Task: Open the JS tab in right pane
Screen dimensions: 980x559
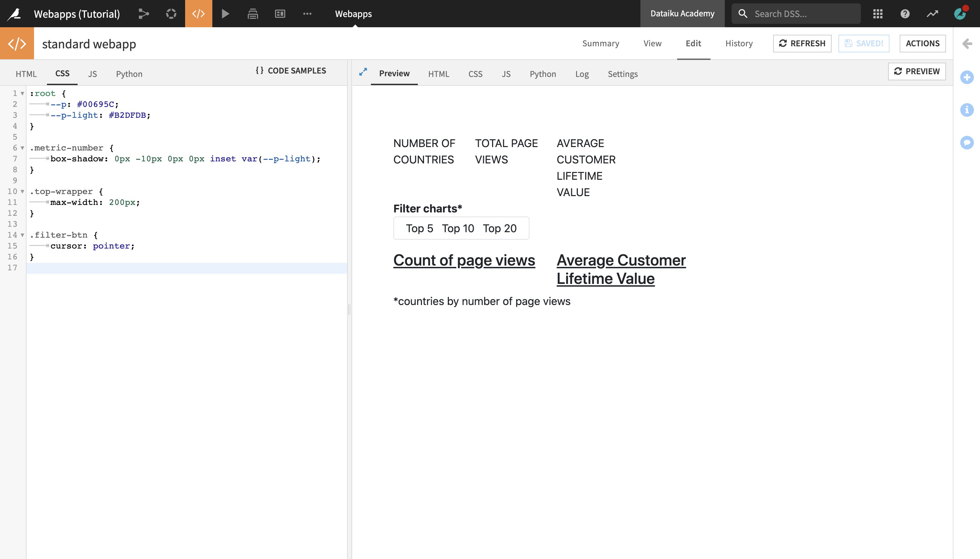Action: click(506, 74)
